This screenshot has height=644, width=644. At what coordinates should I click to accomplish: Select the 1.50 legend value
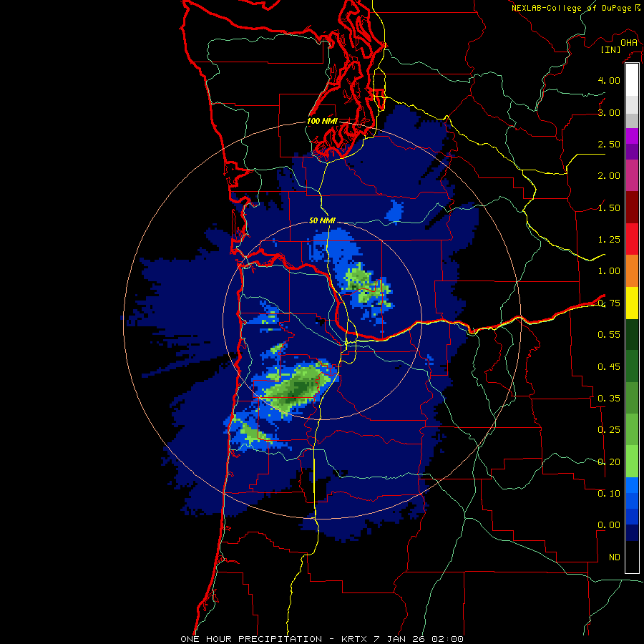(609, 208)
